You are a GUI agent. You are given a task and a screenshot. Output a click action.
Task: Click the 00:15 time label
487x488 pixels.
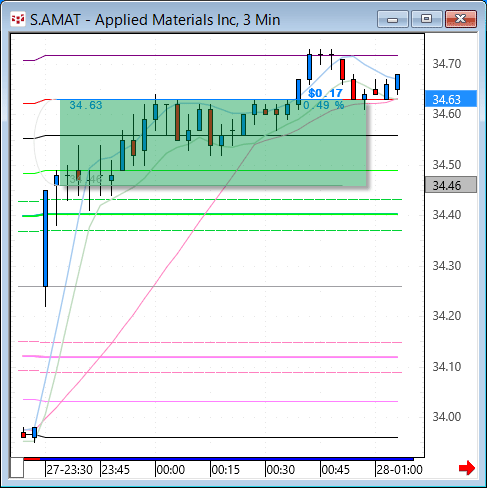click(226, 470)
